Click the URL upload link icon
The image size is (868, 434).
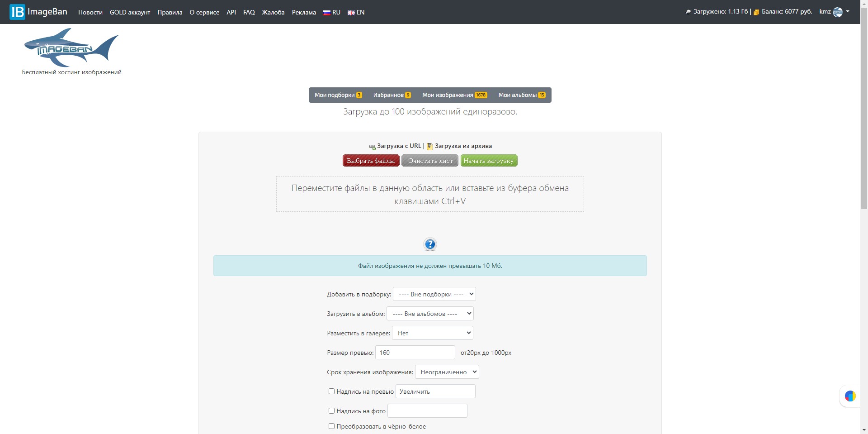(372, 147)
